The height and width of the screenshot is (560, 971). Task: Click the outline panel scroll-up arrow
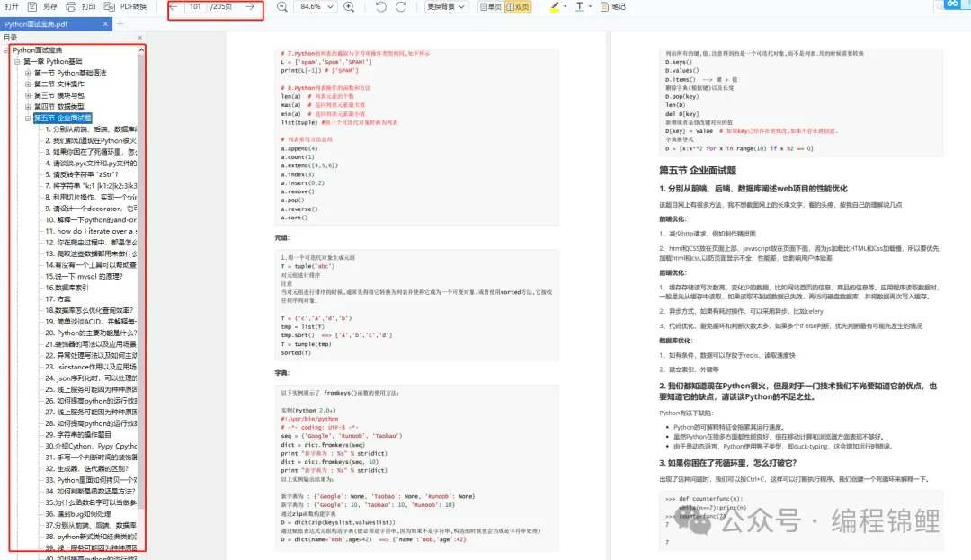coord(141,50)
